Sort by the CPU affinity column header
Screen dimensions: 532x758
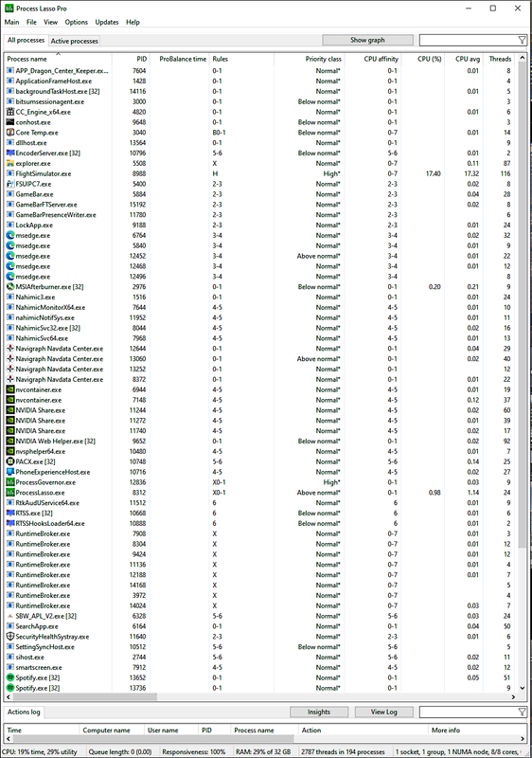pyautogui.click(x=373, y=59)
